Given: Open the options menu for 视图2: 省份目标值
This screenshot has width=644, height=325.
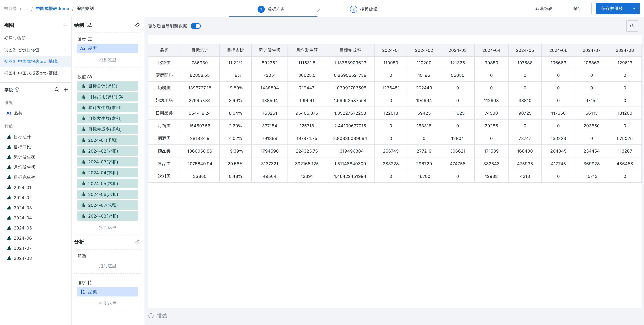Looking at the screenshot, I should (65, 50).
